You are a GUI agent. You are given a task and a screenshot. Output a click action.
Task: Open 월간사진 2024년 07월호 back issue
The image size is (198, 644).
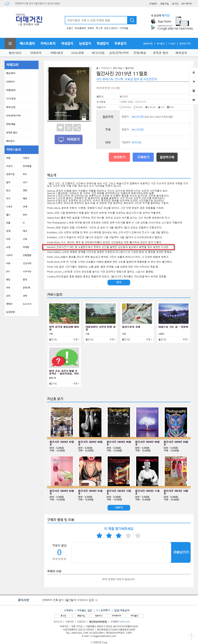[x=62, y=422]
